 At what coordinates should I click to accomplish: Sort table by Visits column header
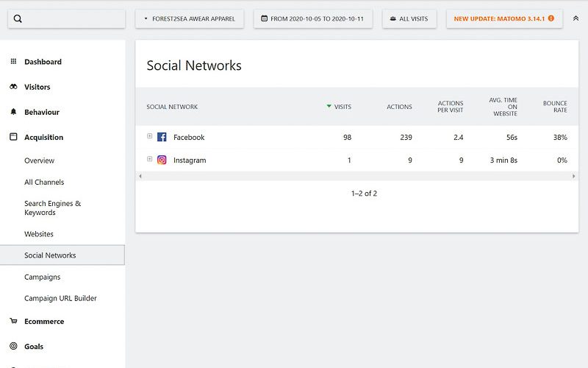pos(342,107)
